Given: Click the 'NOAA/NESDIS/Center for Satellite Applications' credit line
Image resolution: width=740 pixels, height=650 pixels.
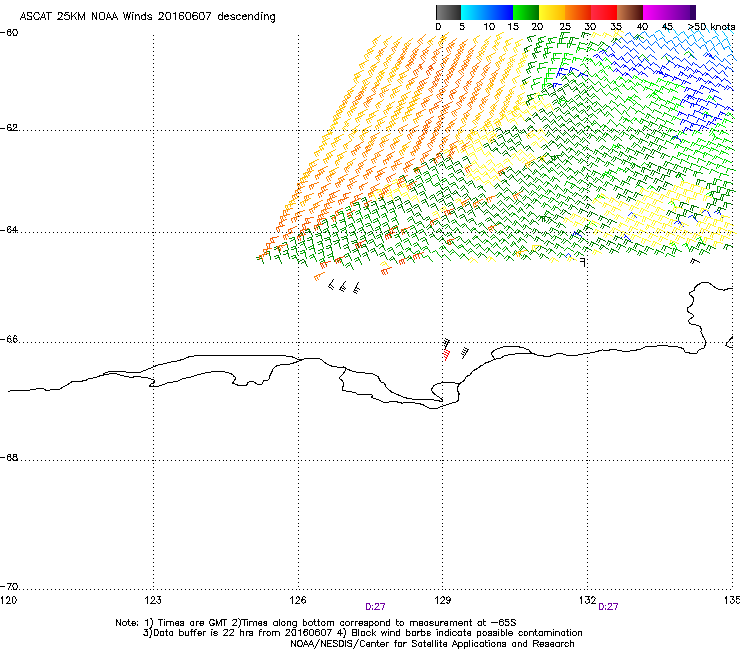Looking at the screenshot, I should point(432,644).
